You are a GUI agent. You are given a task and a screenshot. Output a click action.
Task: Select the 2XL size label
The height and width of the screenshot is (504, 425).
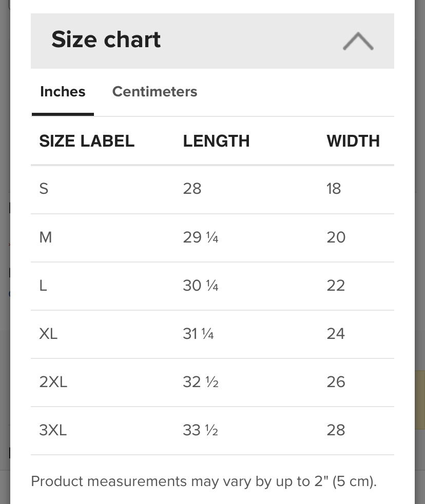(53, 382)
